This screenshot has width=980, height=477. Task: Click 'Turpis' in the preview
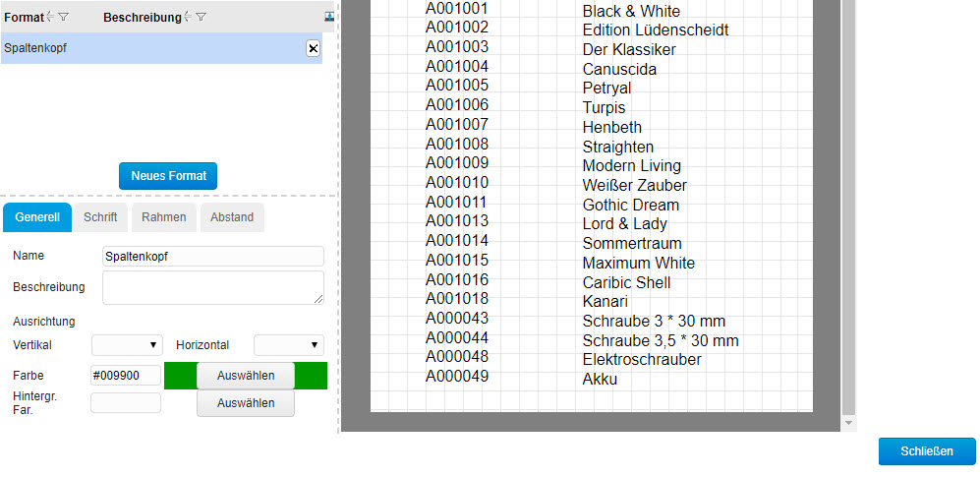coord(604,107)
